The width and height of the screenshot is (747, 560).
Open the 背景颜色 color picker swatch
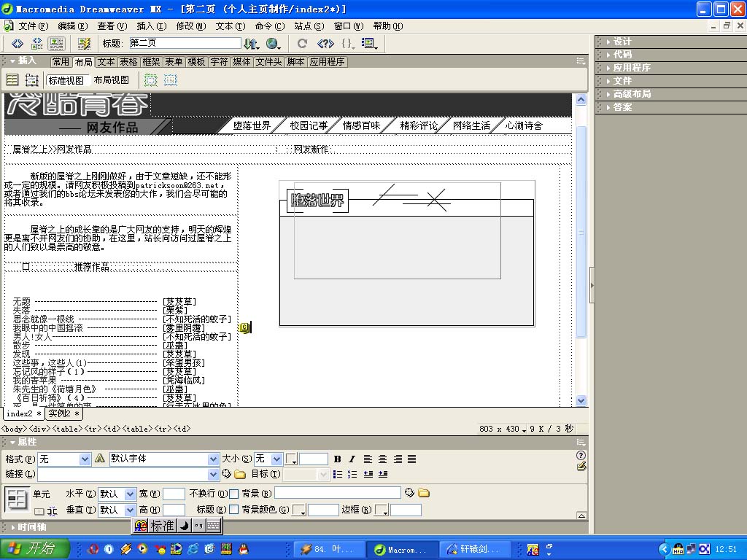[x=299, y=510]
